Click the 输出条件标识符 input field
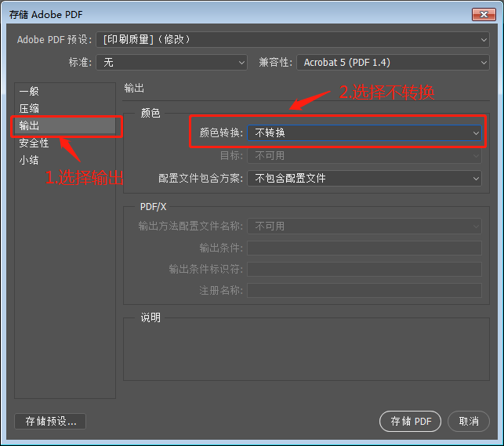The image size is (504, 446). click(x=364, y=270)
